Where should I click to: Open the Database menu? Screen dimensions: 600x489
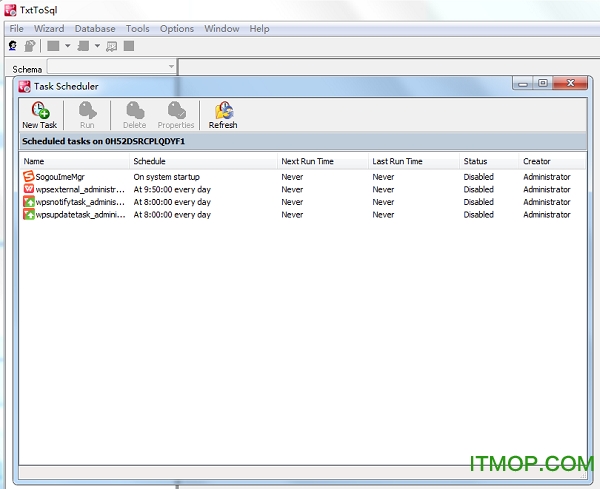pos(95,29)
